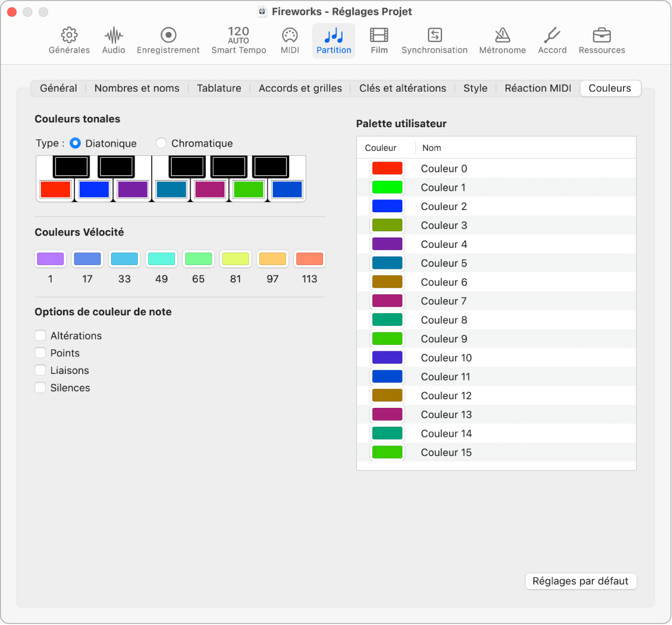Click velocity swatch for value 81
672x625 pixels.
coord(235,259)
